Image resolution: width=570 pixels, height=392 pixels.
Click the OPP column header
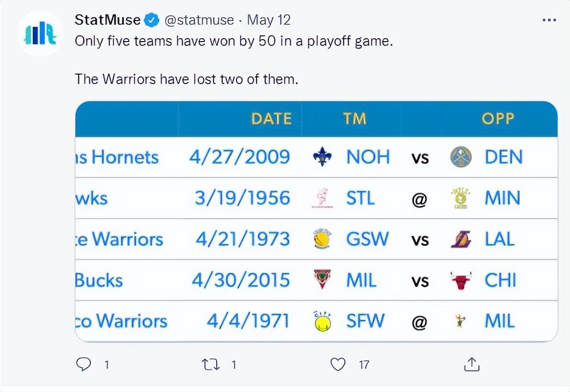pos(498,119)
